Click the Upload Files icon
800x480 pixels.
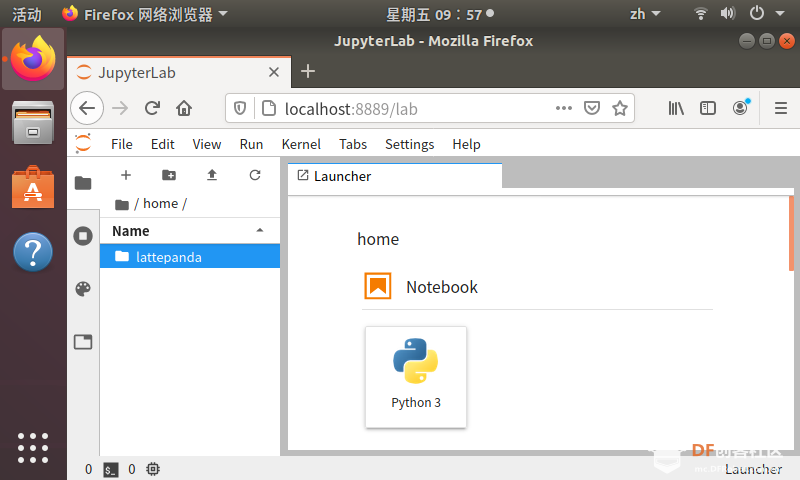point(212,175)
